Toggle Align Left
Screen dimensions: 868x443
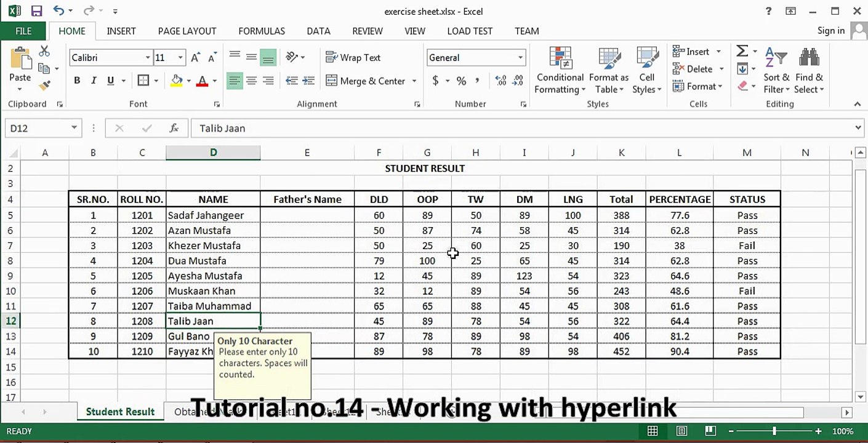pos(235,81)
